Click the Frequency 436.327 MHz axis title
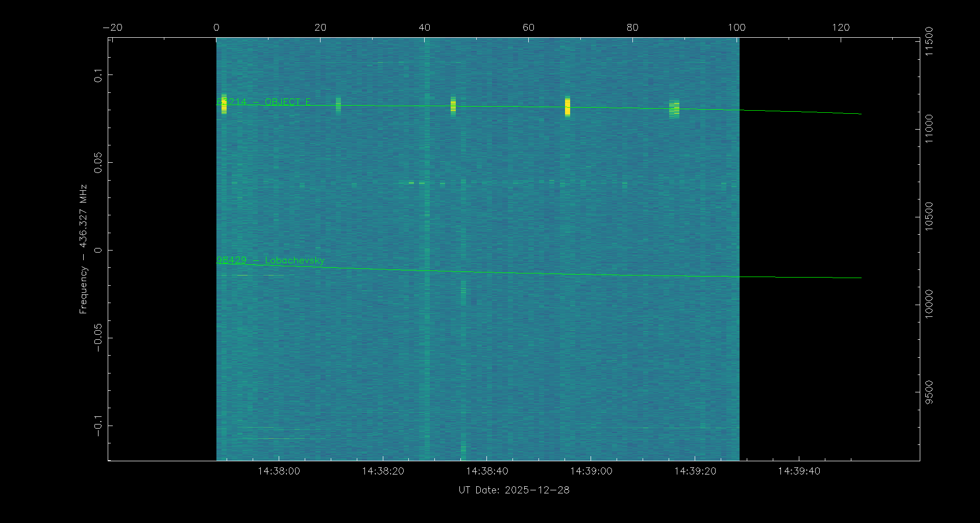This screenshot has width=980, height=523. click(83, 249)
